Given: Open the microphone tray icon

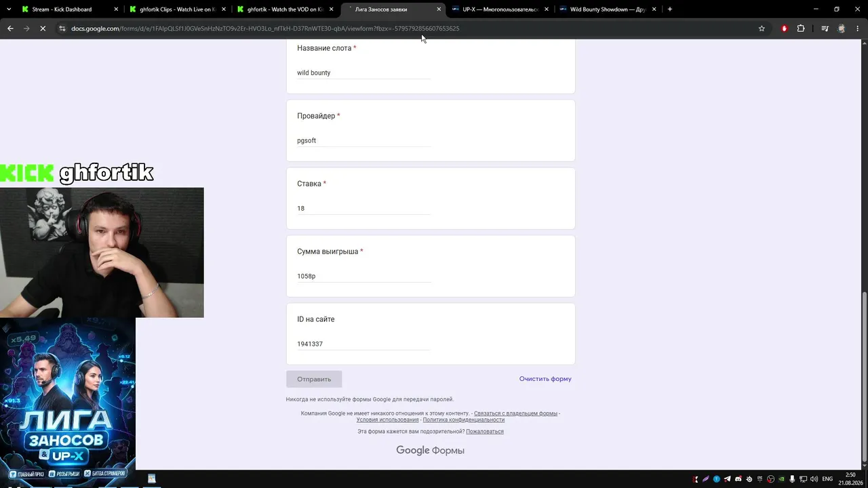Looking at the screenshot, I should click(792, 479).
